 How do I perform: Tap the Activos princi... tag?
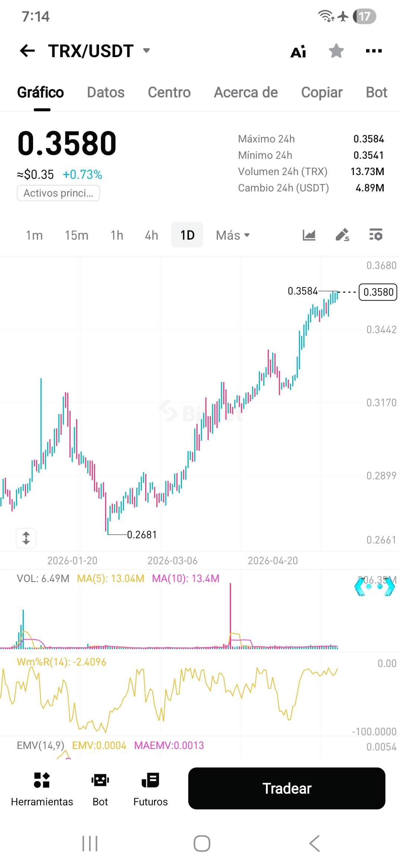point(58,193)
